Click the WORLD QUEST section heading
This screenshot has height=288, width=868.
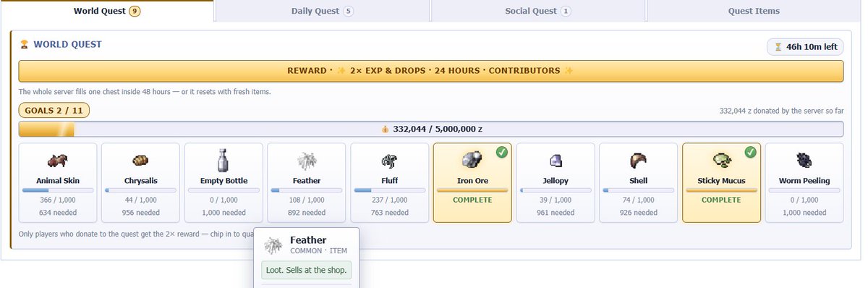[68, 45]
